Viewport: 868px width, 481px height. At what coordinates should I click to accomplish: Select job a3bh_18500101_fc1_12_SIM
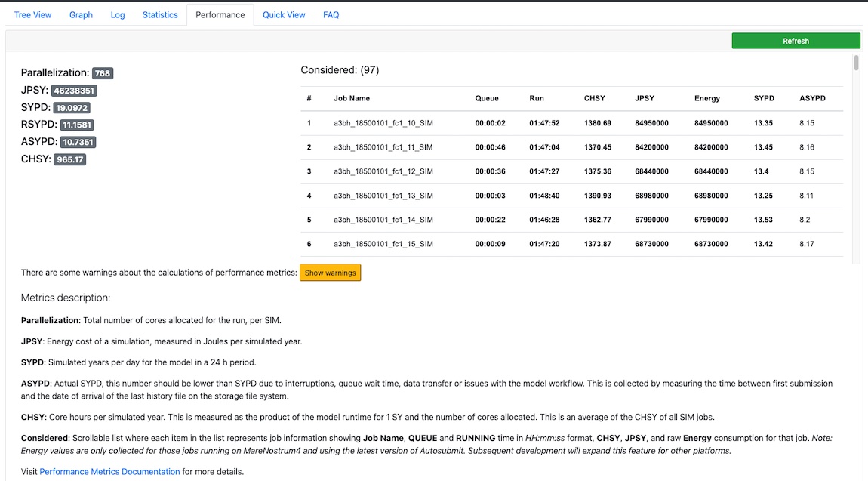point(383,171)
